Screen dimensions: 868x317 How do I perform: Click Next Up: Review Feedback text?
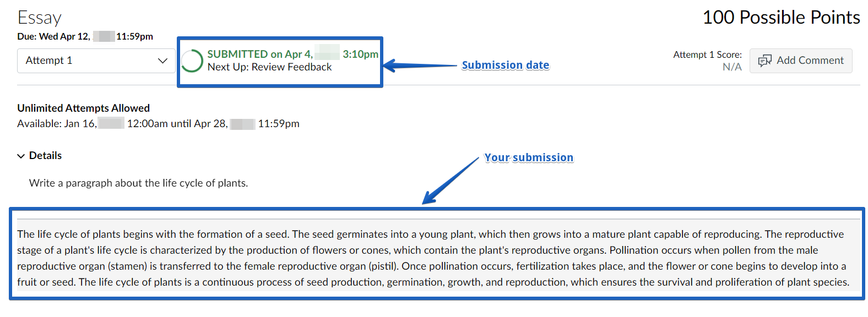[x=269, y=67]
